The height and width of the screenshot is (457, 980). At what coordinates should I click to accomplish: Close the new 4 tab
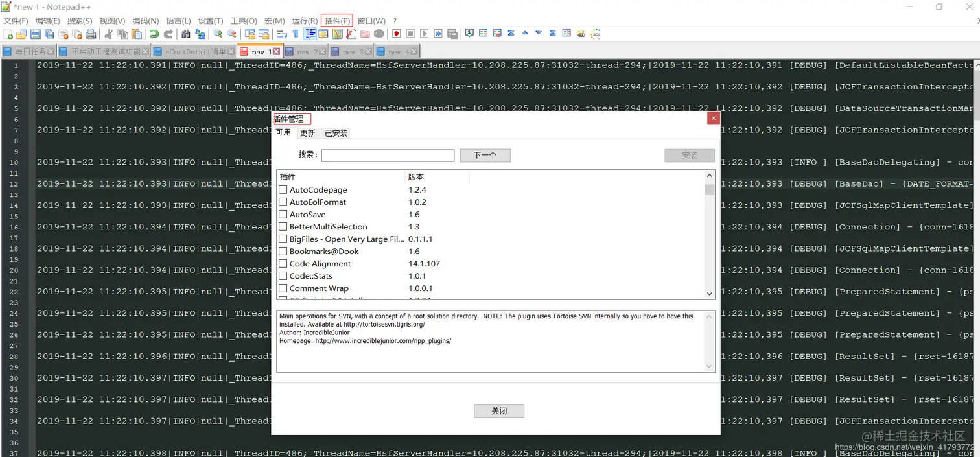(x=414, y=51)
